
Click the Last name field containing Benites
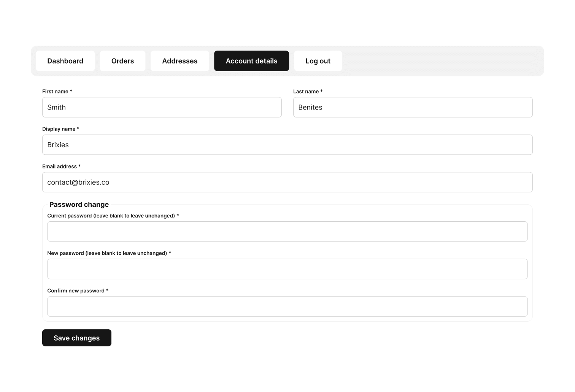pyautogui.click(x=413, y=107)
